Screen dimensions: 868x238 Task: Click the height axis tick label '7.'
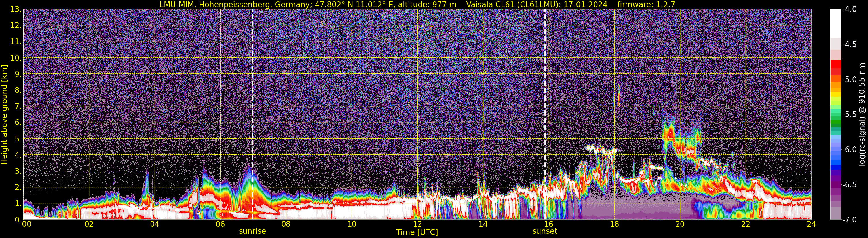(18, 107)
